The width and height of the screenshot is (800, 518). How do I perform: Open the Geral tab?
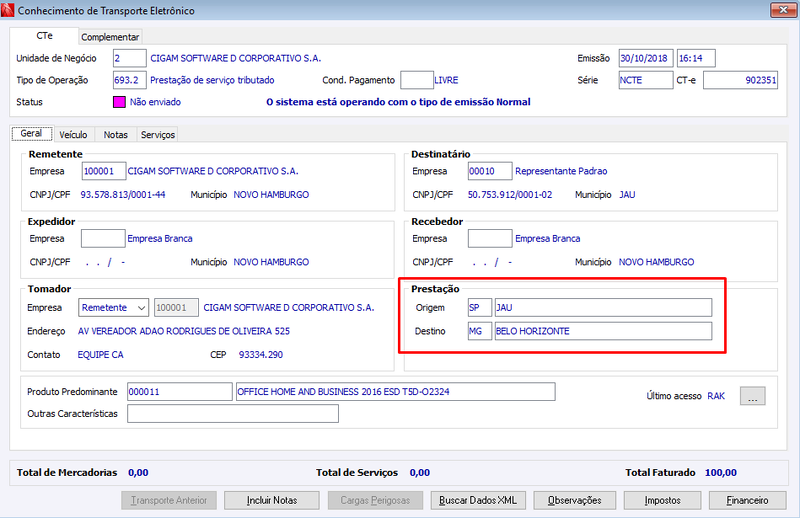[32, 134]
